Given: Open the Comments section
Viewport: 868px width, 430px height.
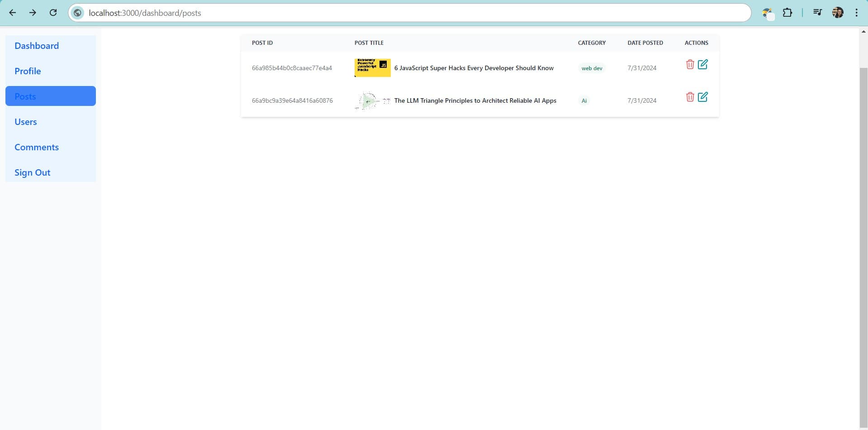Looking at the screenshot, I should 37,147.
